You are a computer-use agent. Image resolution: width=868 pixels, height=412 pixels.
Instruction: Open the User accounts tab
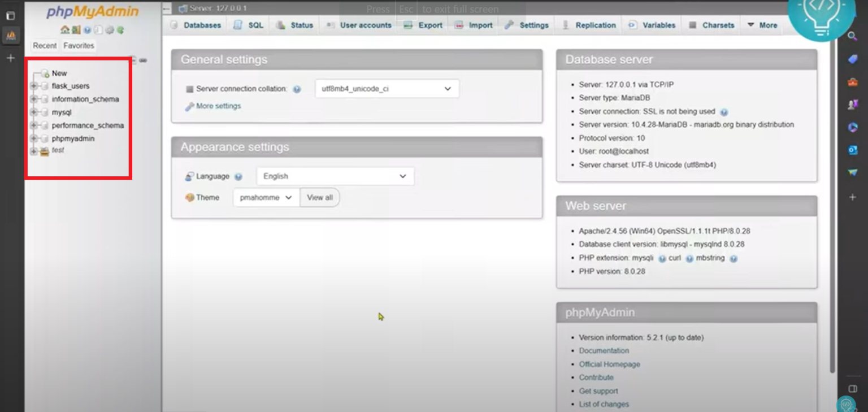point(359,25)
